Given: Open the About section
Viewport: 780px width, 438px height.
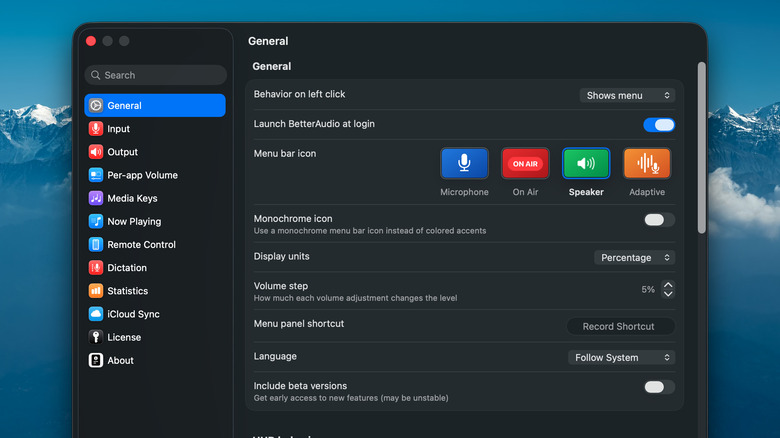Looking at the screenshot, I should pyautogui.click(x=155, y=360).
